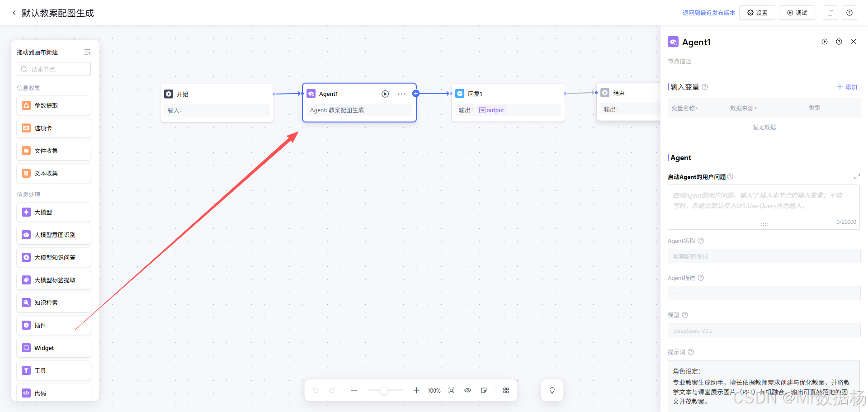Select the 结束 node on canvas

628,102
